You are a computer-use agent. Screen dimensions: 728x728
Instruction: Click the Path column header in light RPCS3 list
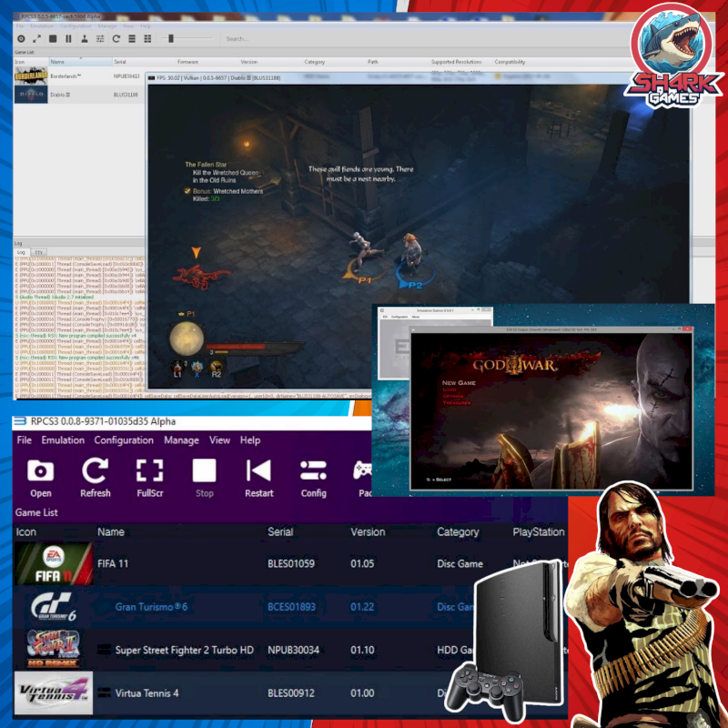[x=373, y=62]
